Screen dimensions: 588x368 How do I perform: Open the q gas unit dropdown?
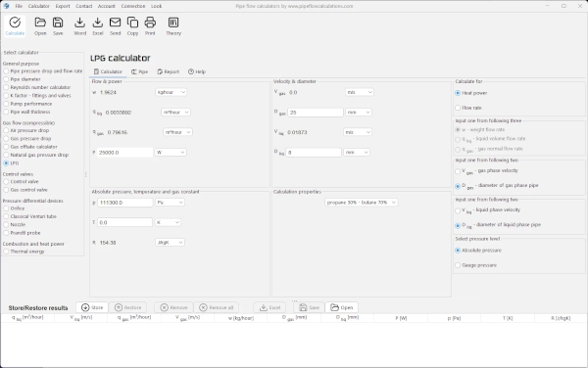177,132
